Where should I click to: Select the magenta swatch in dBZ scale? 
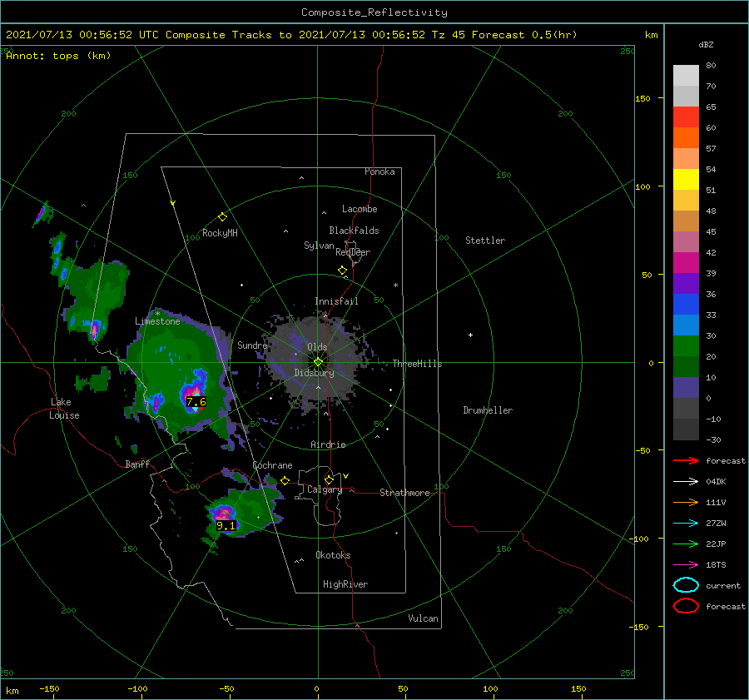tap(686, 263)
